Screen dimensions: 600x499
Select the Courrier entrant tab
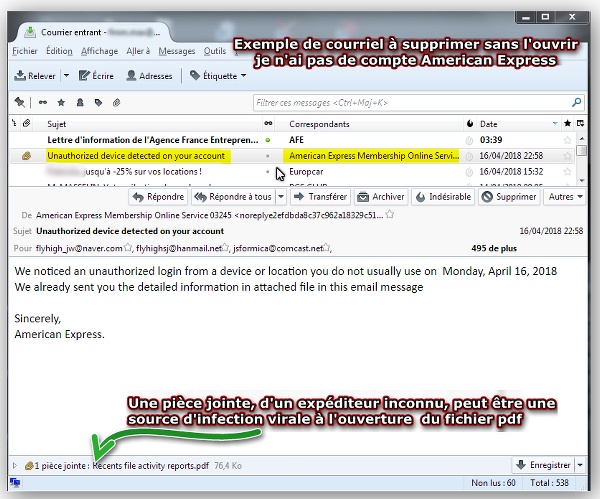pos(92,33)
